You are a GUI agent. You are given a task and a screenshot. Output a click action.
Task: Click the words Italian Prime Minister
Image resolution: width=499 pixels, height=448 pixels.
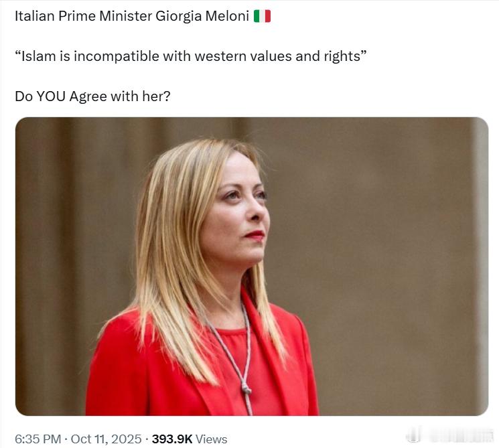84,16
